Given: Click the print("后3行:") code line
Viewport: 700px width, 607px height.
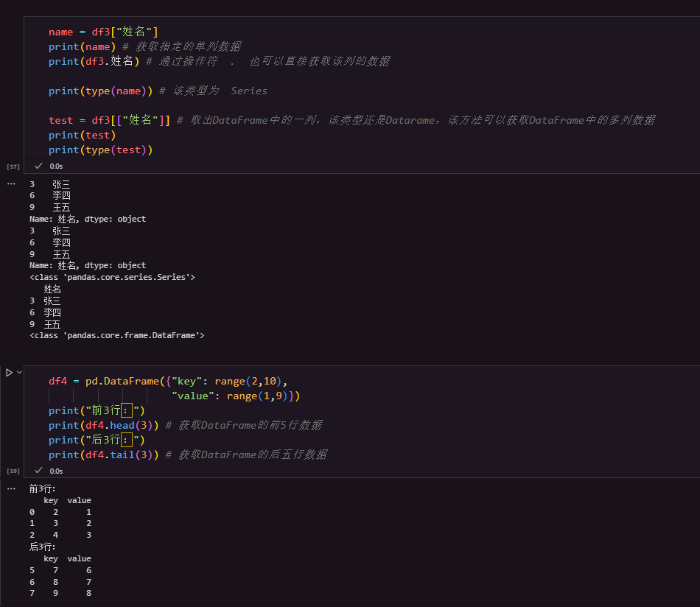Looking at the screenshot, I should tap(97, 440).
